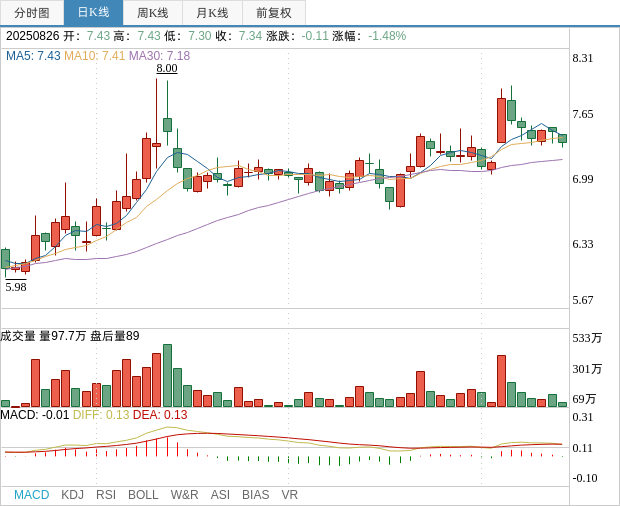This screenshot has width=620, height=506.
Task: Click the date 20250826 text
Action: 32,36
